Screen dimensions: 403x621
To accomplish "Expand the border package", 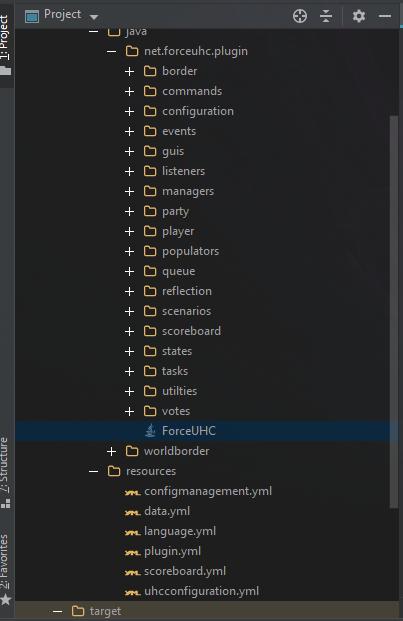I will pos(129,72).
